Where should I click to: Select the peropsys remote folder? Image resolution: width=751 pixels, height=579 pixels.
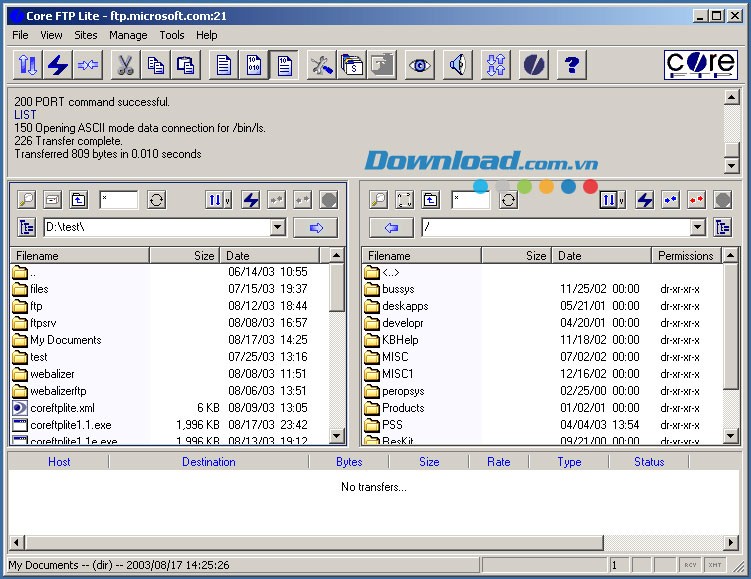[x=403, y=391]
